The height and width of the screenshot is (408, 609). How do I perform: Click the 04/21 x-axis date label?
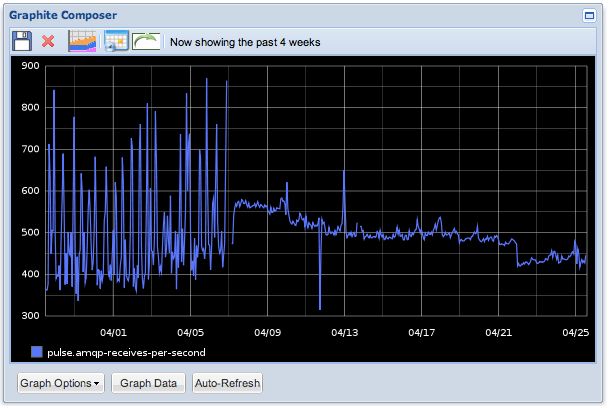(499, 333)
